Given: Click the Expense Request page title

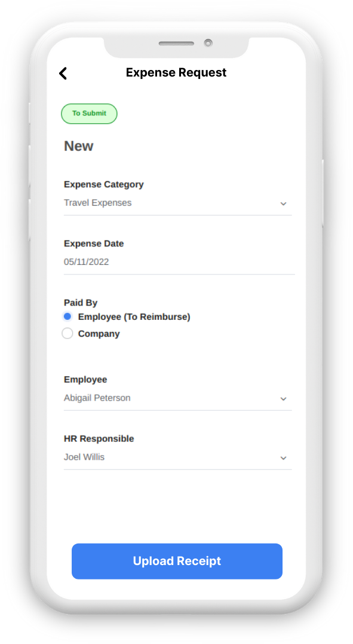Looking at the screenshot, I should (176, 73).
